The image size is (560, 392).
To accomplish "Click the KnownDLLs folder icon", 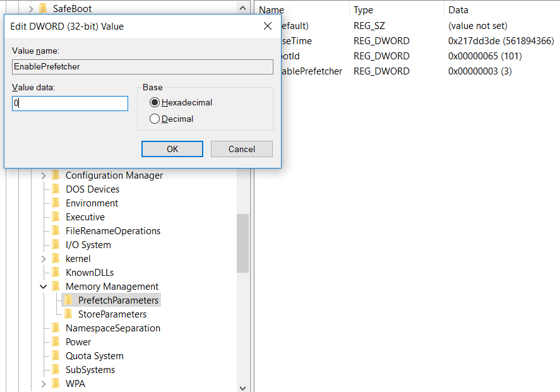I will (x=56, y=273).
